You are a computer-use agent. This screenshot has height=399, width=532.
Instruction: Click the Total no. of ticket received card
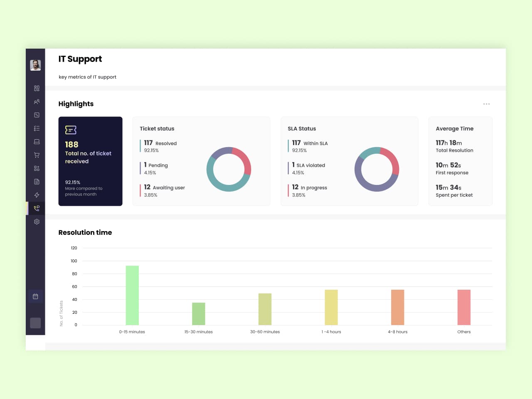(90, 161)
